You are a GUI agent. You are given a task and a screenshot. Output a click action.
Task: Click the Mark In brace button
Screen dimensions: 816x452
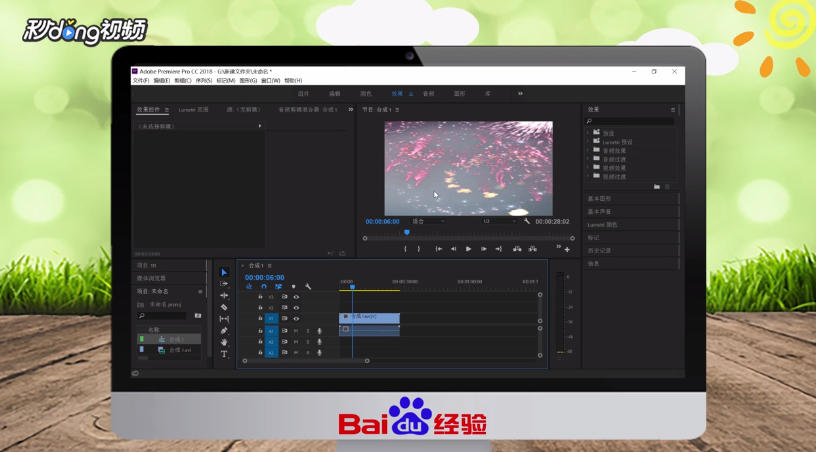[405, 249]
